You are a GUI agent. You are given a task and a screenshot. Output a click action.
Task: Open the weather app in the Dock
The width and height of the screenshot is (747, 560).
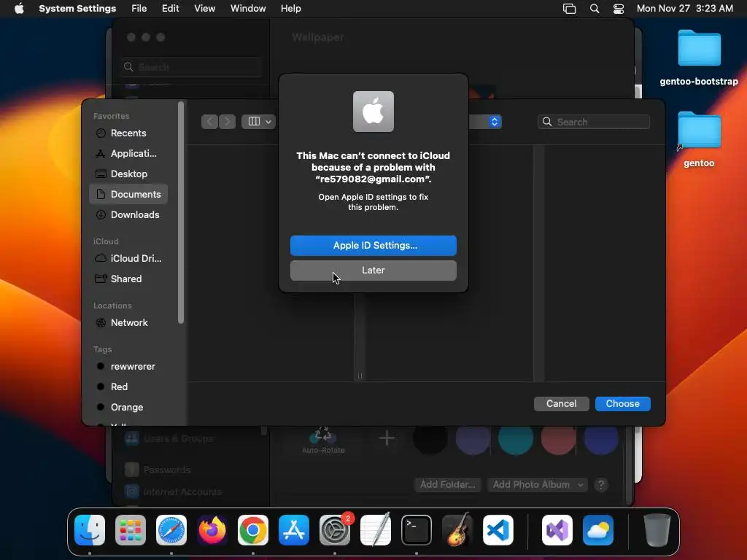[598, 530]
